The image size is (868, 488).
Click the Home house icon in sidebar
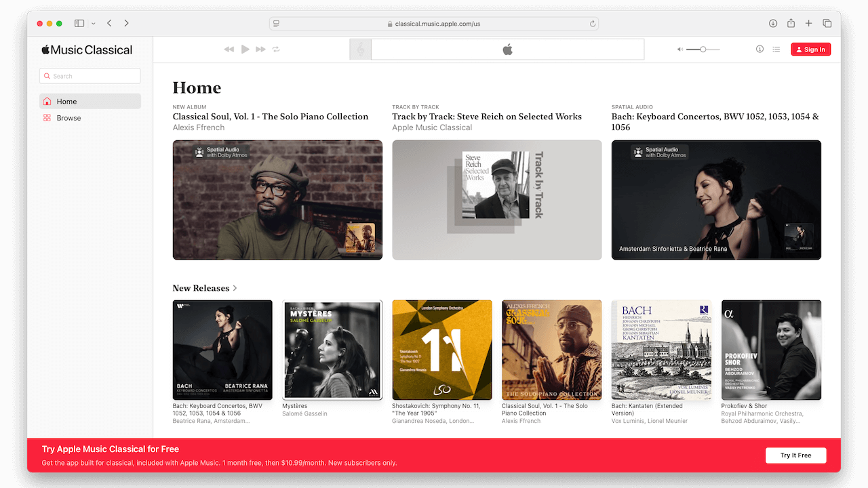47,102
